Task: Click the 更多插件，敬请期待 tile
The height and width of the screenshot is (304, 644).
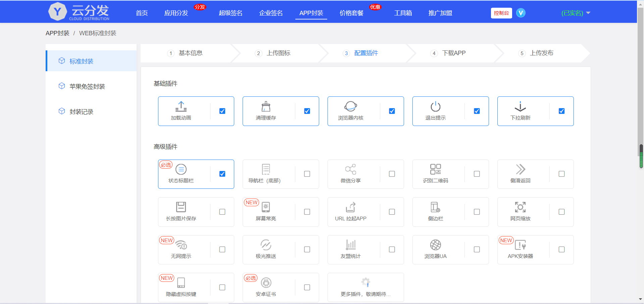Action: pyautogui.click(x=365, y=287)
